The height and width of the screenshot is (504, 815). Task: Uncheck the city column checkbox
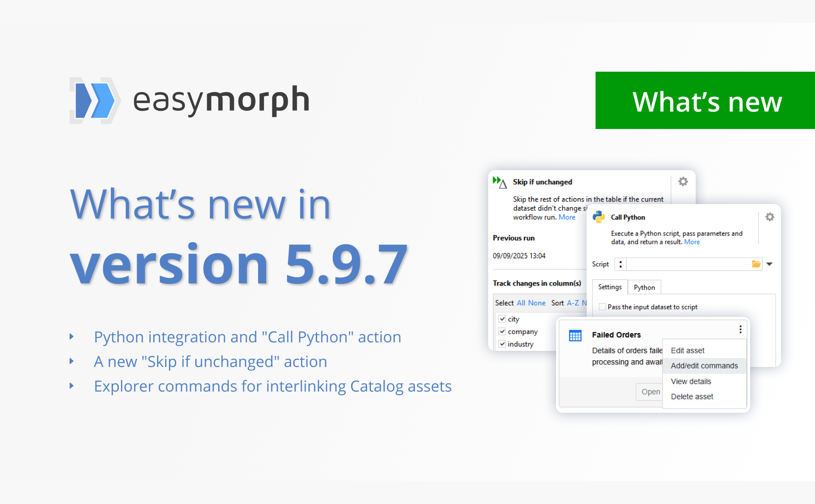point(502,319)
